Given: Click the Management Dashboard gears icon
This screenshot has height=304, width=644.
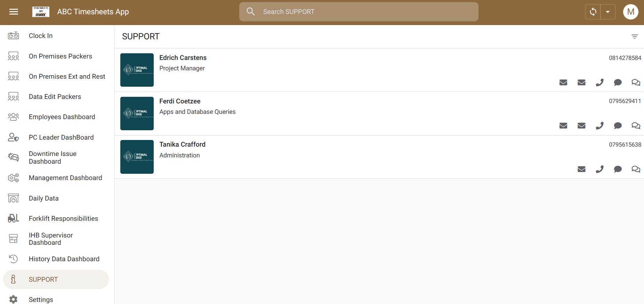Looking at the screenshot, I should [x=14, y=178].
